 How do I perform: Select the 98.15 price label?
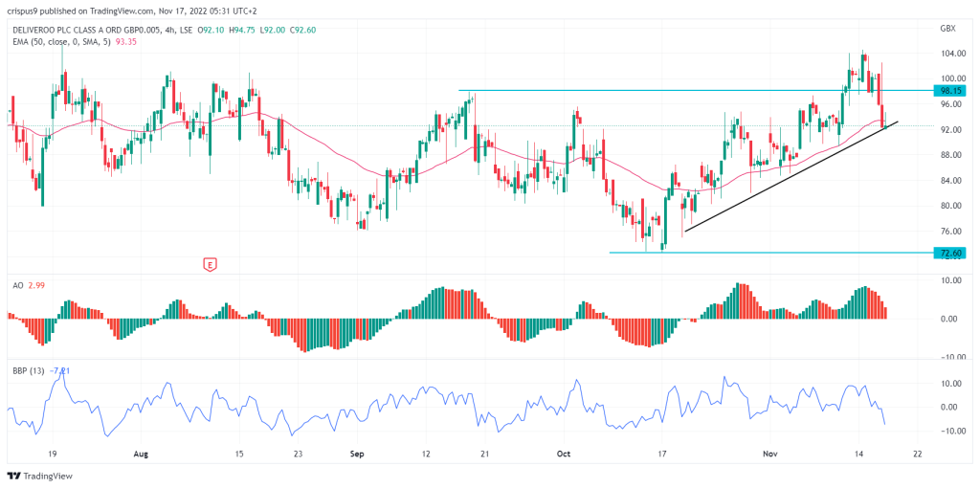click(948, 91)
